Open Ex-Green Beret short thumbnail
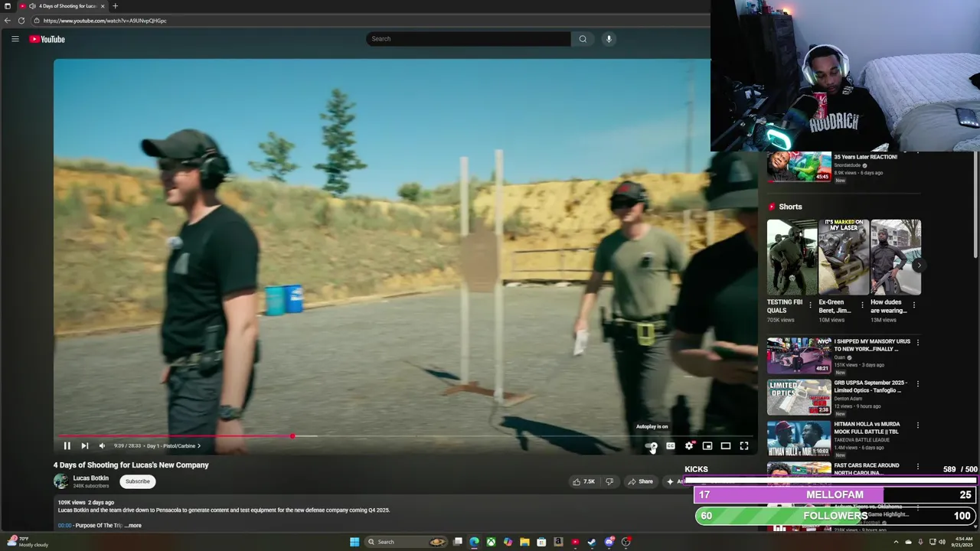The image size is (980, 551). (844, 257)
